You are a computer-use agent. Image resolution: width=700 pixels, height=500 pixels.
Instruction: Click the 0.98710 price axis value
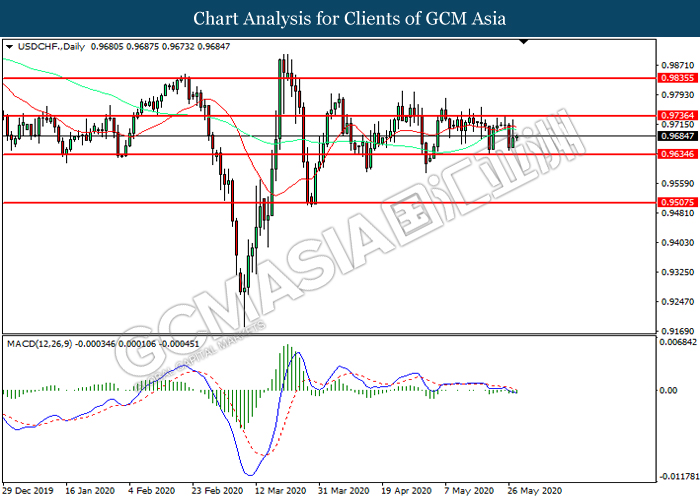[x=677, y=63]
